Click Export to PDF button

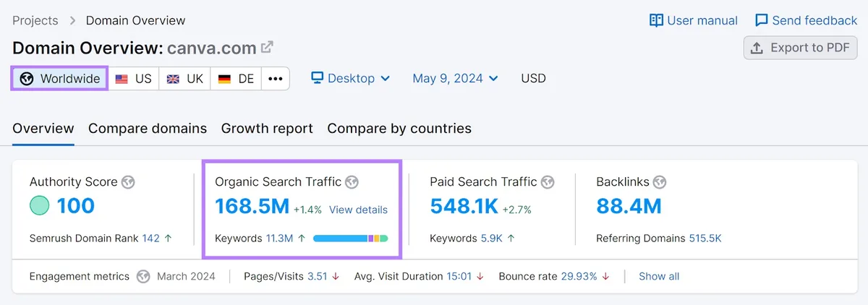click(x=801, y=48)
